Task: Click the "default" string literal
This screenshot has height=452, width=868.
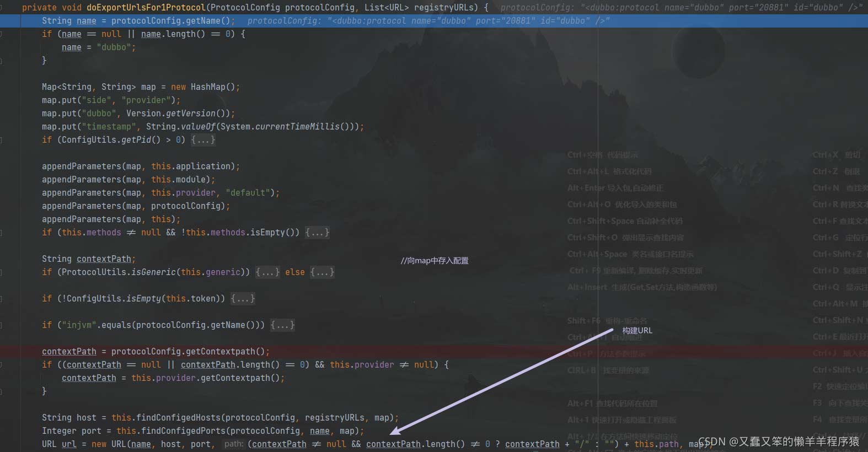Action: click(x=248, y=193)
